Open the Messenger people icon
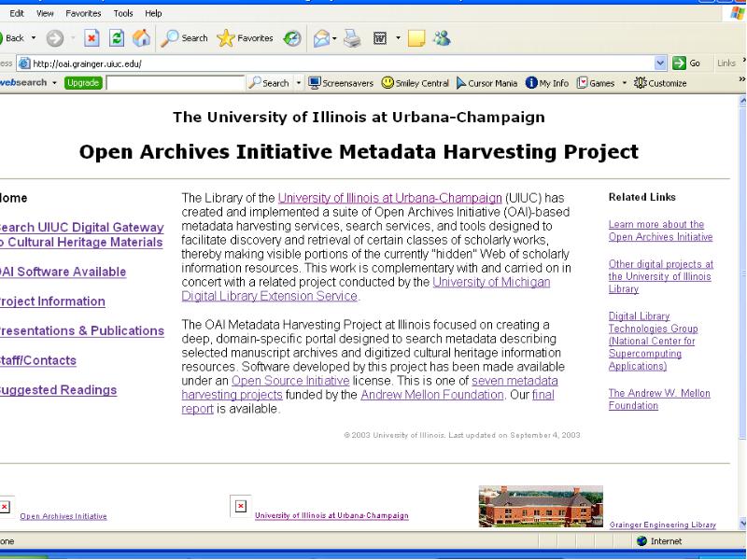Screen dimensions: 747x560 (442, 38)
